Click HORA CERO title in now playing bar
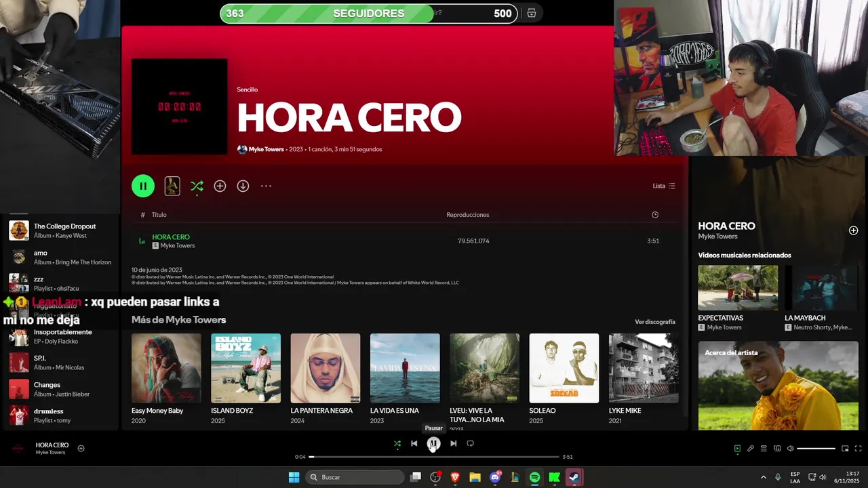 tap(52, 445)
